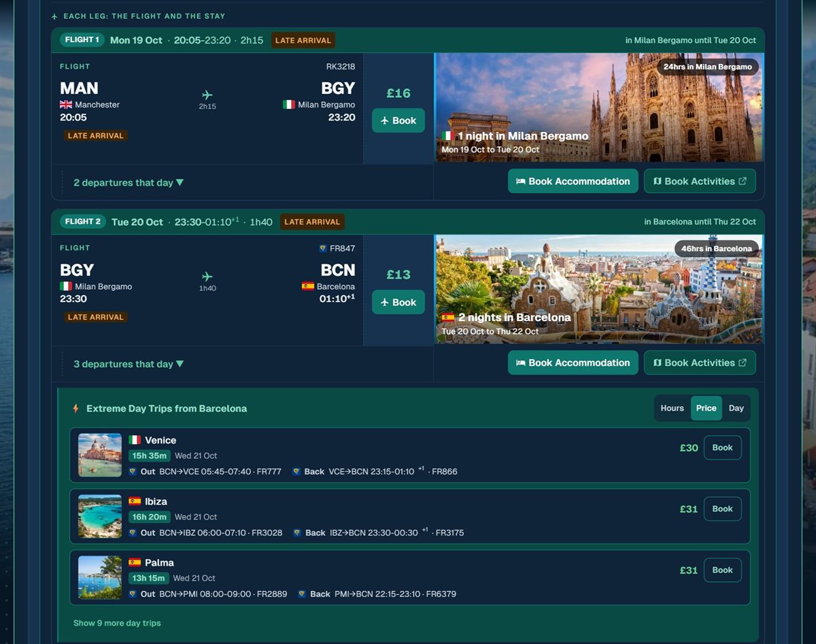Image resolution: width=816 pixels, height=644 pixels.
Task: Click the bed icon in Milan accommodation button
Action: click(x=520, y=182)
